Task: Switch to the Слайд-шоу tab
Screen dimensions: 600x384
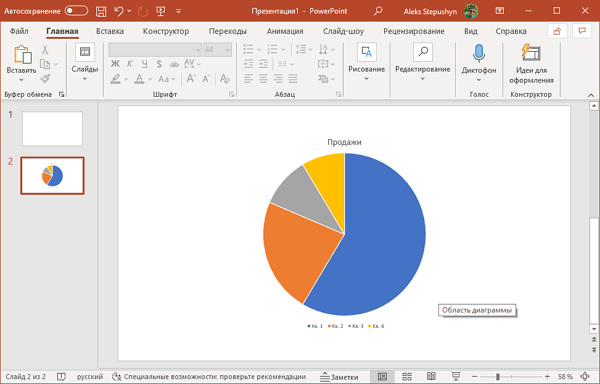Action: 343,31
